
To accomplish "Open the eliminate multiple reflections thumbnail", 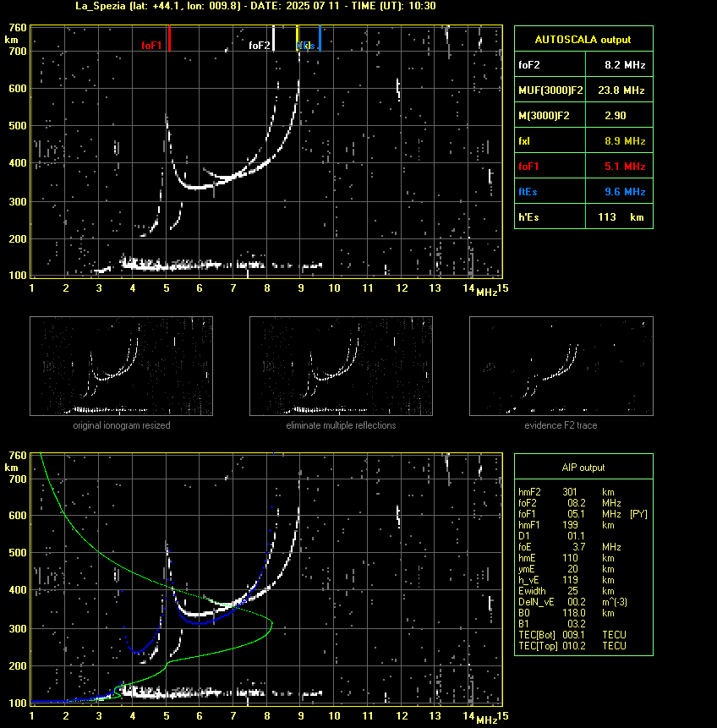I will (x=341, y=366).
